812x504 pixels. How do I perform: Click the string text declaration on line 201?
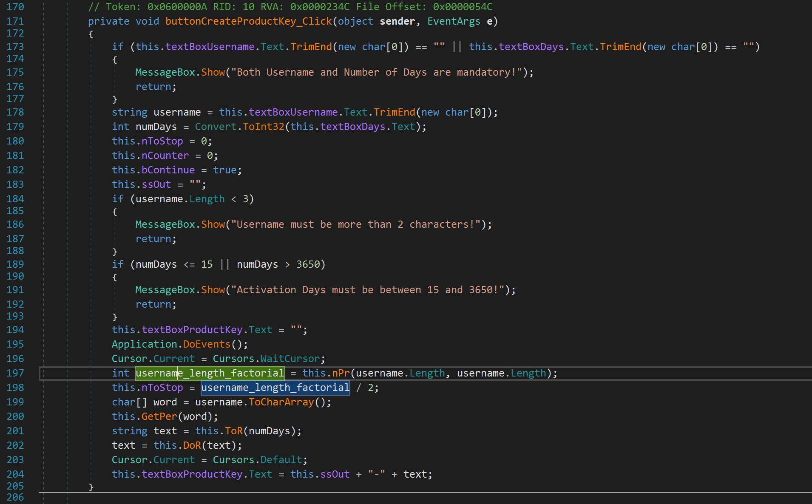coord(145,431)
